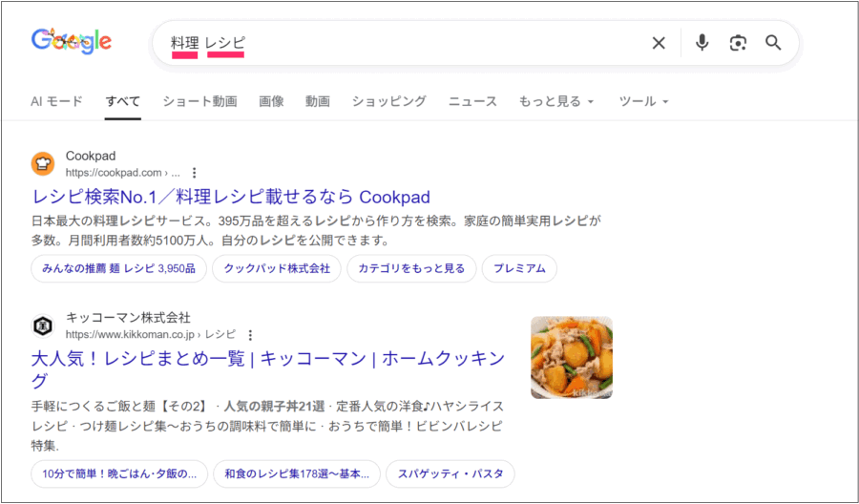Click the Google doodle logo
This screenshot has width=859, height=504.
pyautogui.click(x=72, y=42)
